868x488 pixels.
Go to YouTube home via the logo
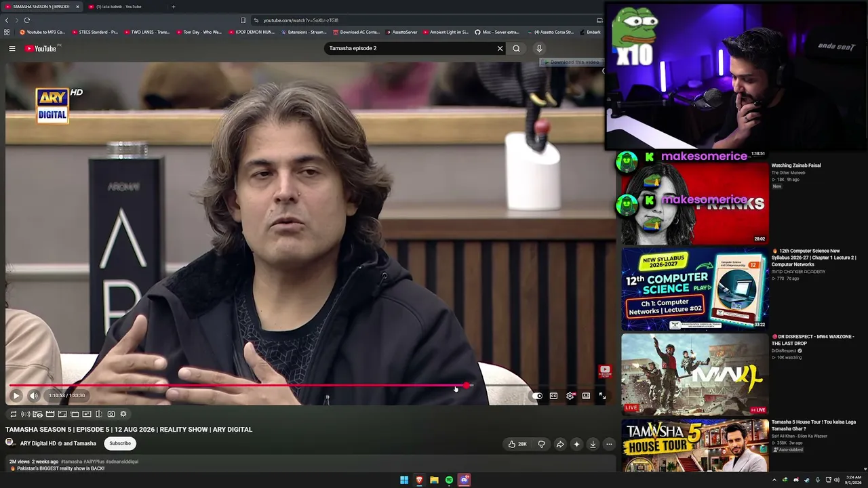pyautogui.click(x=42, y=48)
